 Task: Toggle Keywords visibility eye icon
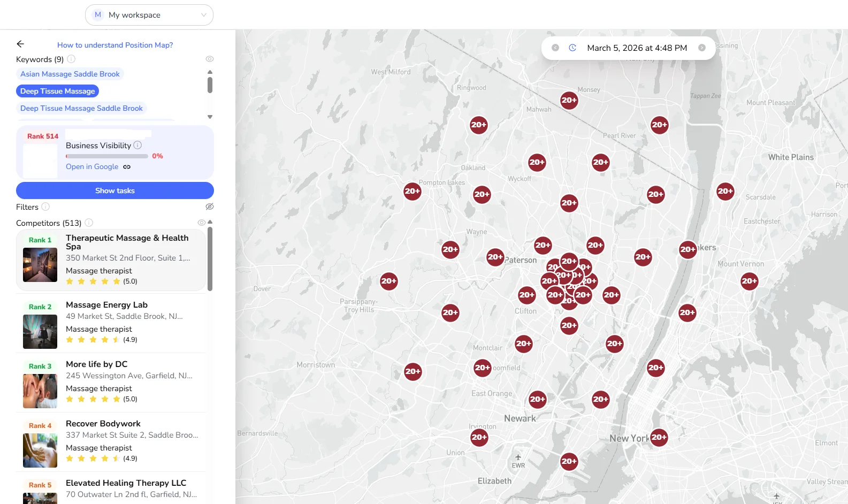[x=210, y=59]
